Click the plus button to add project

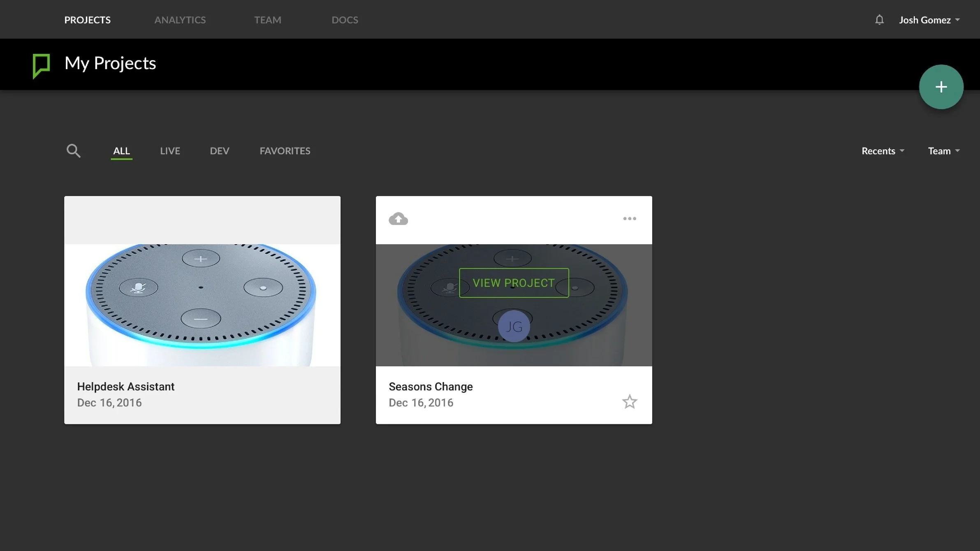(941, 87)
